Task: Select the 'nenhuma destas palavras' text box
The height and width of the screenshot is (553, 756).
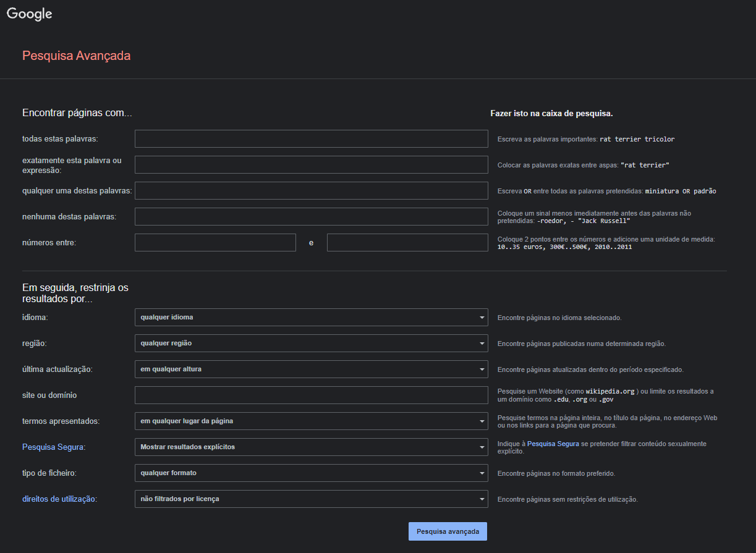Action: tap(312, 217)
